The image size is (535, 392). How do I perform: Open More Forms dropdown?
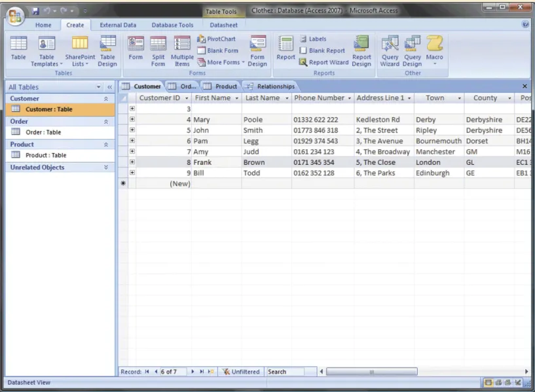click(221, 62)
